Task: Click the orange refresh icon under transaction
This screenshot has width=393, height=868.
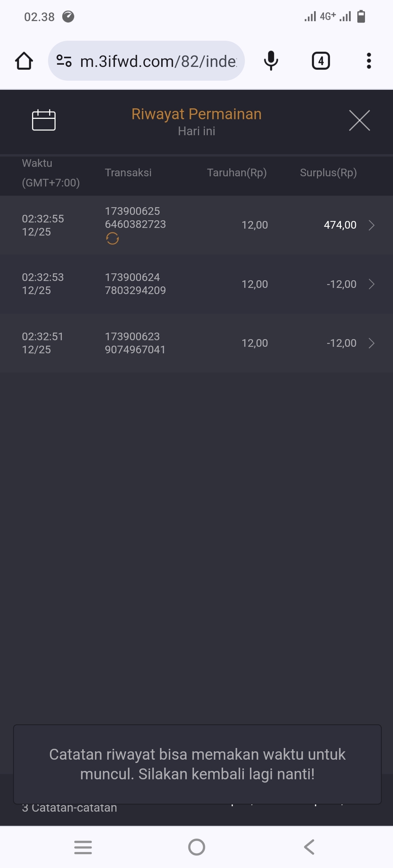Action: point(112,239)
